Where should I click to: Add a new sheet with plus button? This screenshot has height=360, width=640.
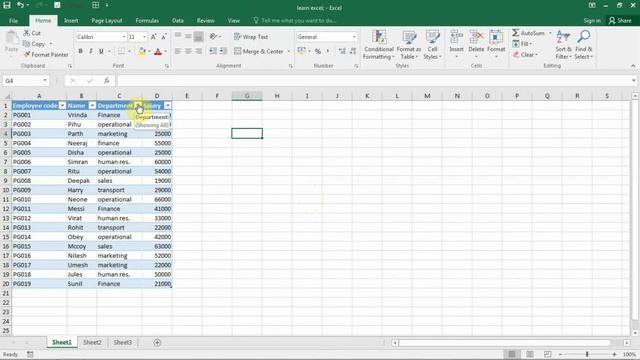click(157, 342)
